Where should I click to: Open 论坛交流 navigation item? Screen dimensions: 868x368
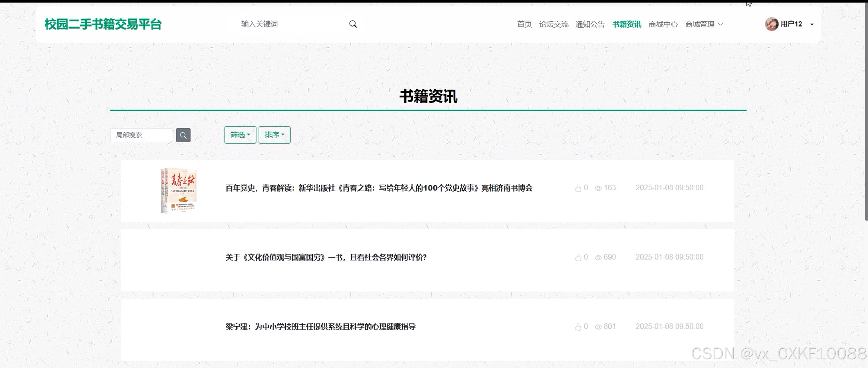pos(553,24)
